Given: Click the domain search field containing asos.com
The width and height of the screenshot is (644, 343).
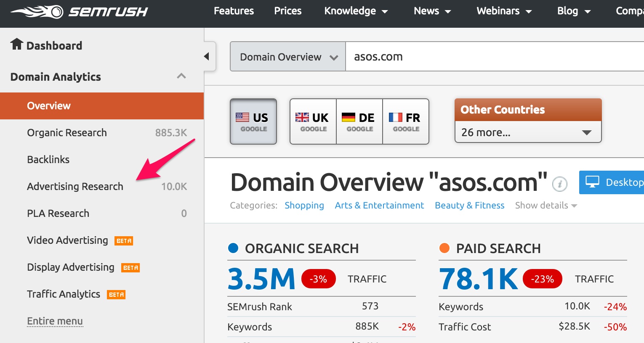Looking at the screenshot, I should [495, 56].
